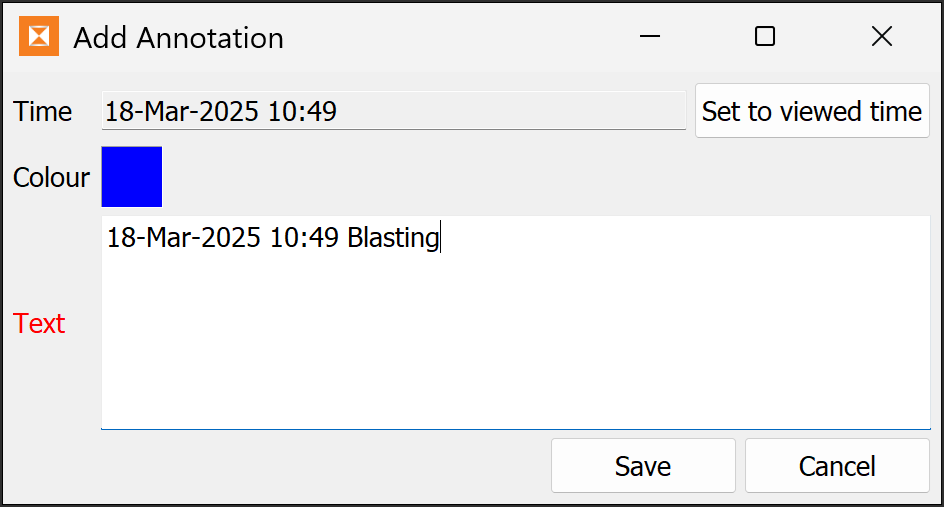This screenshot has height=507, width=944.
Task: Click the Time input field
Action: pos(394,111)
